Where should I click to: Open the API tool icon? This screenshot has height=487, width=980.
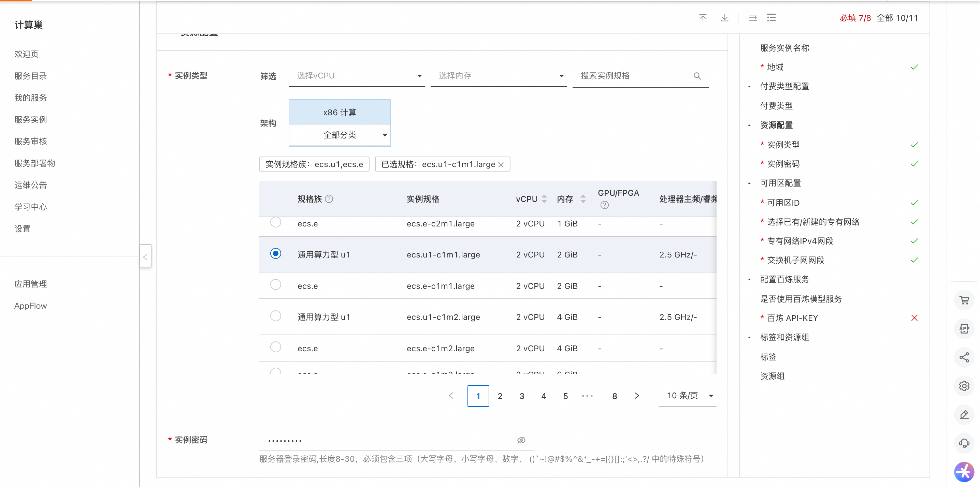964,328
